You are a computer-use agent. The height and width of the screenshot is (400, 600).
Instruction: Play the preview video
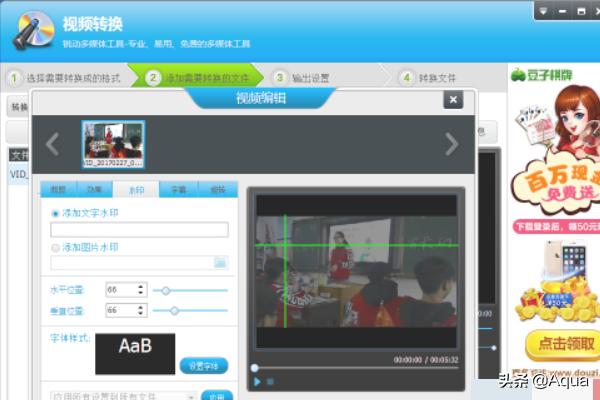[257, 382]
